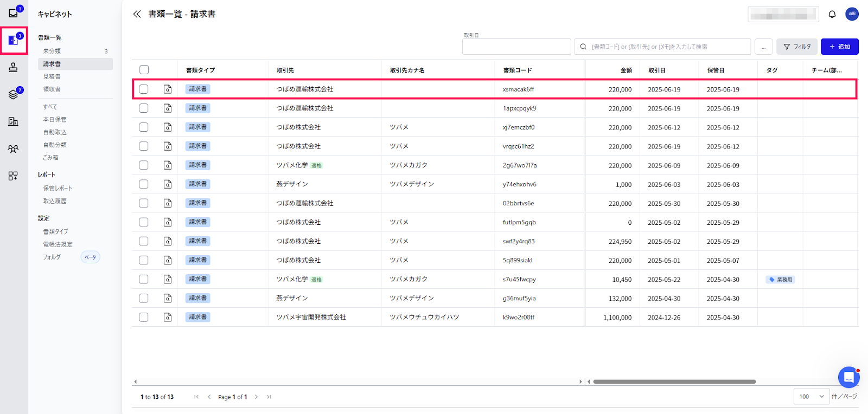Check row with code xsmacak6ff
868x414 pixels.
144,89
